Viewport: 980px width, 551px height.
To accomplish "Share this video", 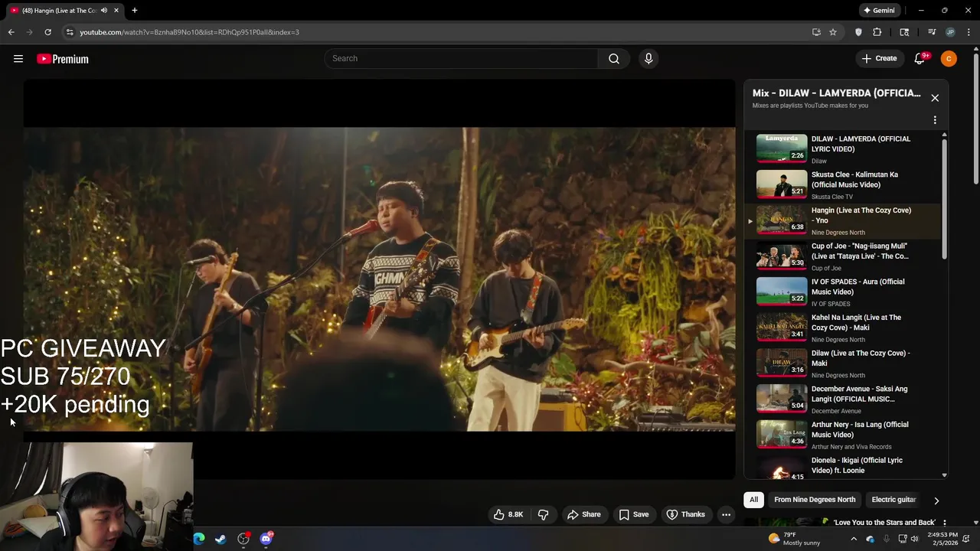I will click(x=584, y=514).
